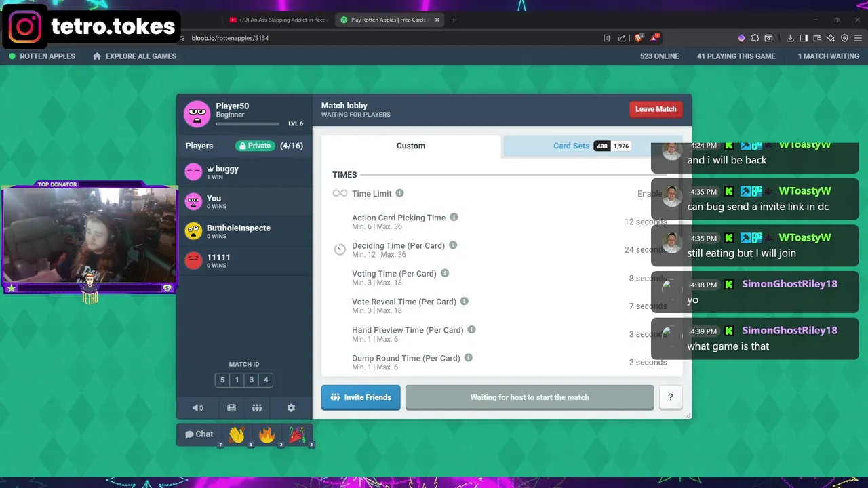Click the green Private lock badge
The width and height of the screenshot is (868, 488).
coord(255,146)
